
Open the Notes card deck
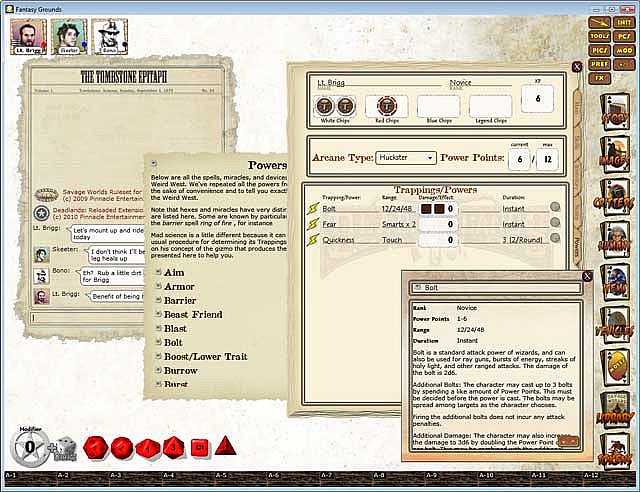614,368
